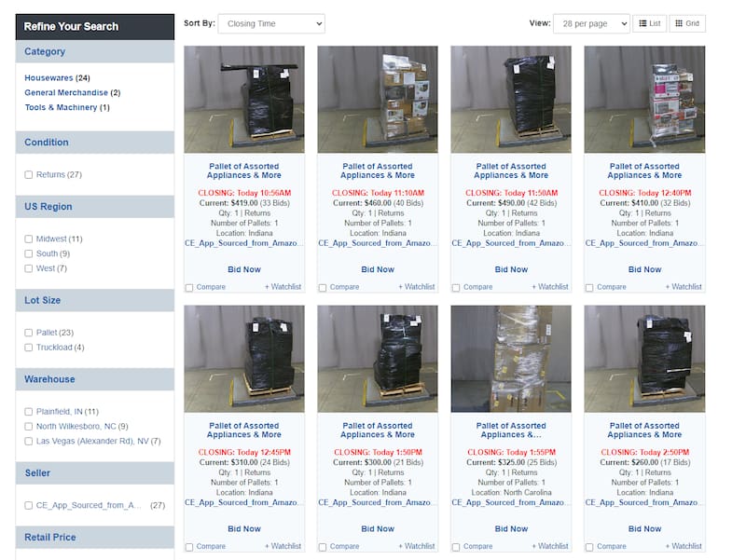
Task: Check Compare box for the 12:40PM pallet
Action: click(x=589, y=288)
